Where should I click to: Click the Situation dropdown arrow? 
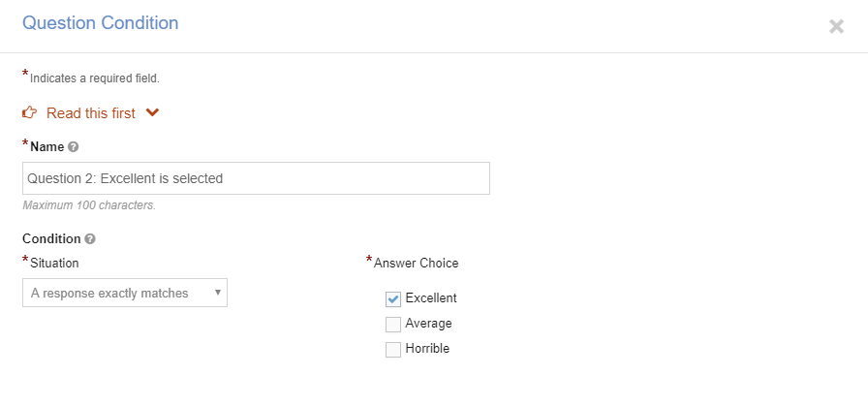[x=218, y=293]
